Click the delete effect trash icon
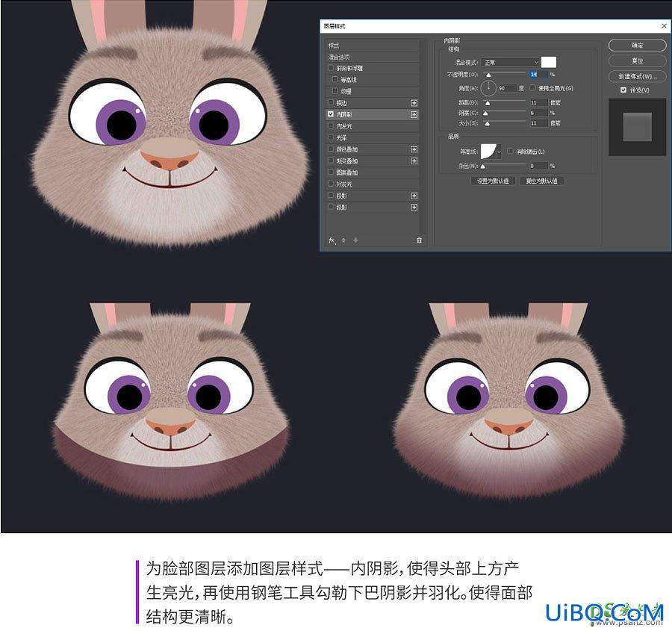Screen dimensions: 672x631 tap(419, 240)
